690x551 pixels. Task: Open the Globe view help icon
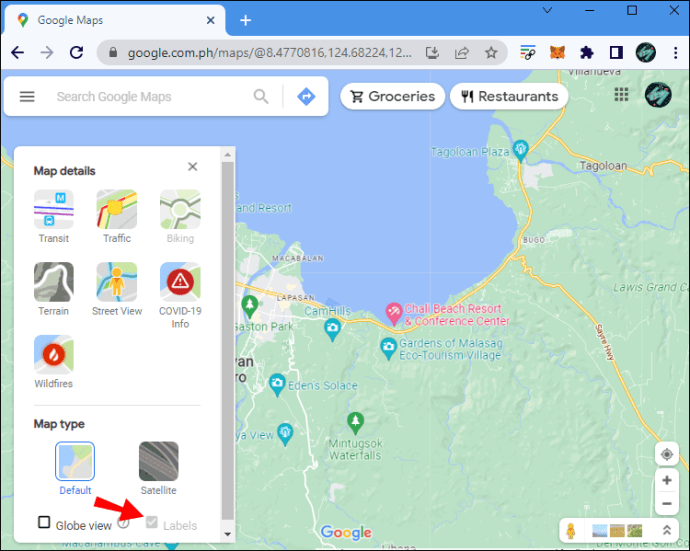[124, 523]
